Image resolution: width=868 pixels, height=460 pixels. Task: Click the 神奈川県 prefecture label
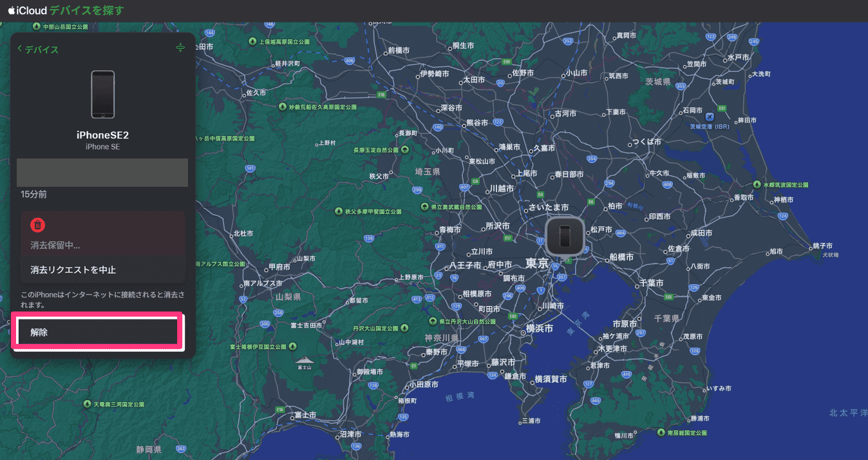tap(441, 338)
